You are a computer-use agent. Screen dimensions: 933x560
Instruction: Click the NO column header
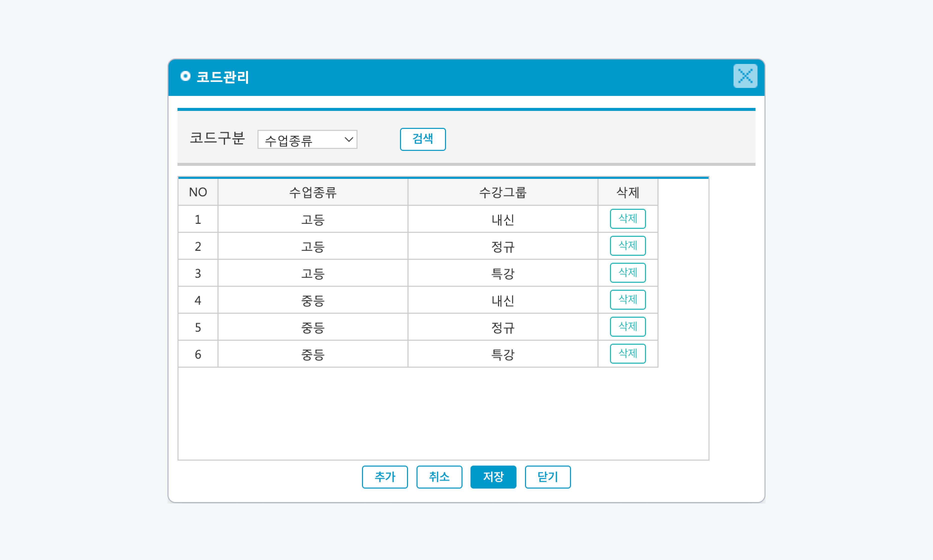point(197,192)
